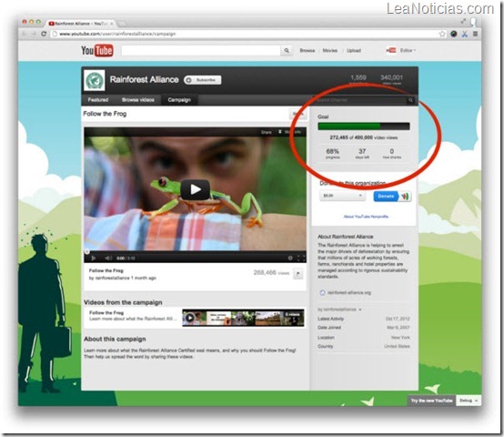The height and width of the screenshot is (437, 504).
Task: Click the video progress scrubber bar
Action: (195, 251)
